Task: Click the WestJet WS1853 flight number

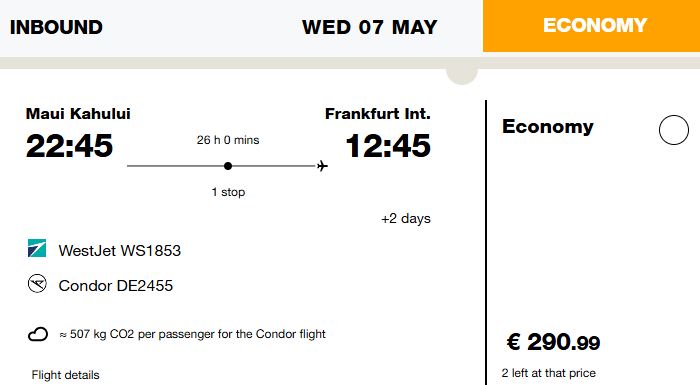Action: point(120,251)
